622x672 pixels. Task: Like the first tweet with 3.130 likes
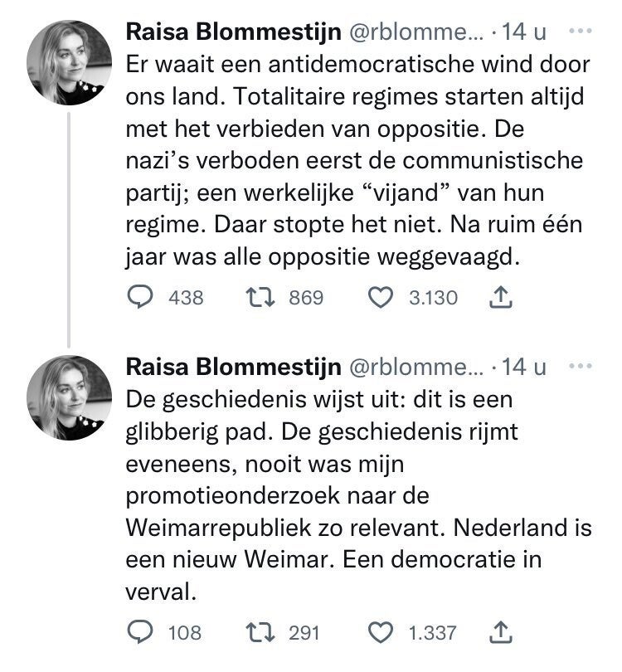pyautogui.click(x=380, y=297)
